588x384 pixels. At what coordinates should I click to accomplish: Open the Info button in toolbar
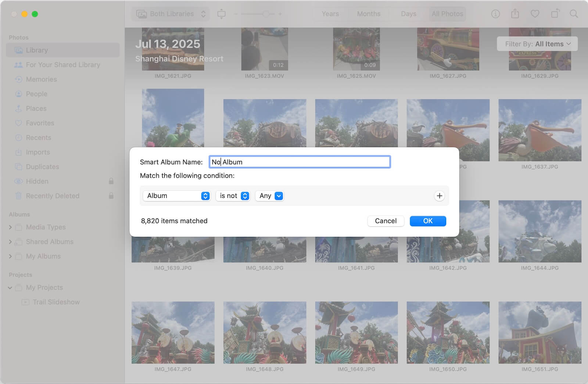point(495,14)
